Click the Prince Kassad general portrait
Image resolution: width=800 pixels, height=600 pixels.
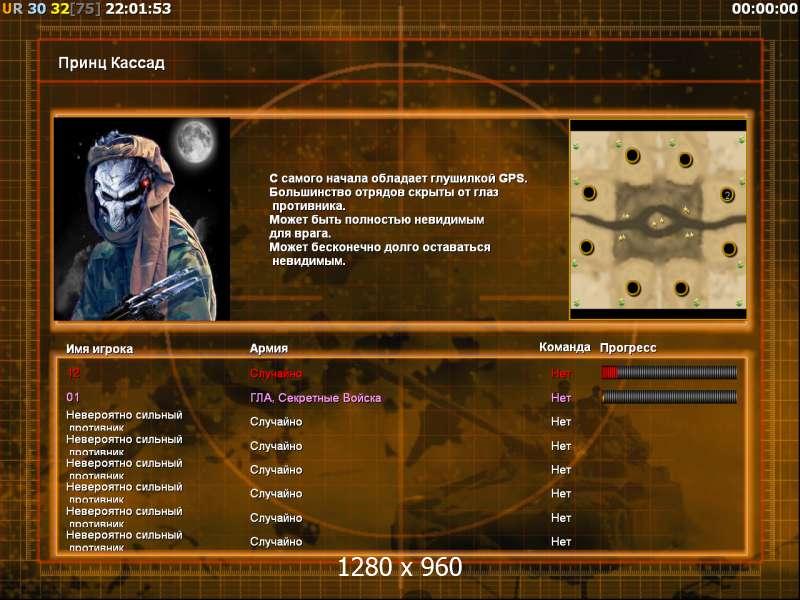pyautogui.click(x=142, y=219)
